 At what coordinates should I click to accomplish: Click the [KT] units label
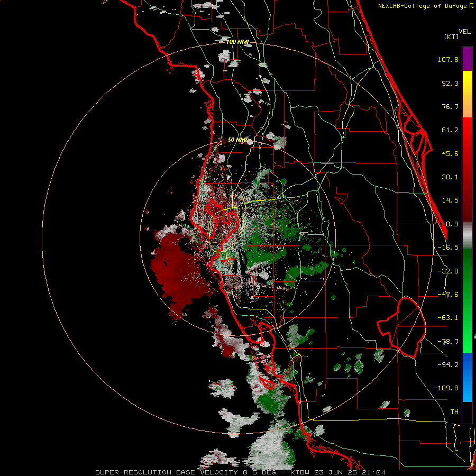pos(451,36)
